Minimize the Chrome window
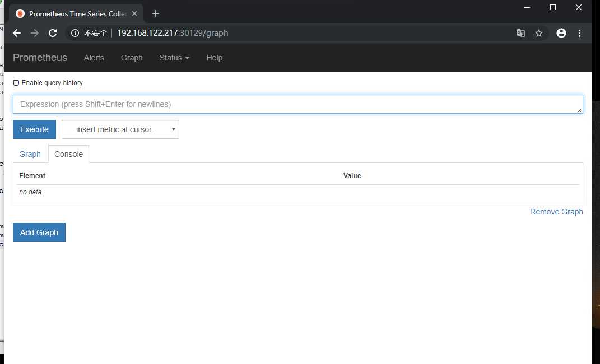The width and height of the screenshot is (600, 364). (x=527, y=7)
